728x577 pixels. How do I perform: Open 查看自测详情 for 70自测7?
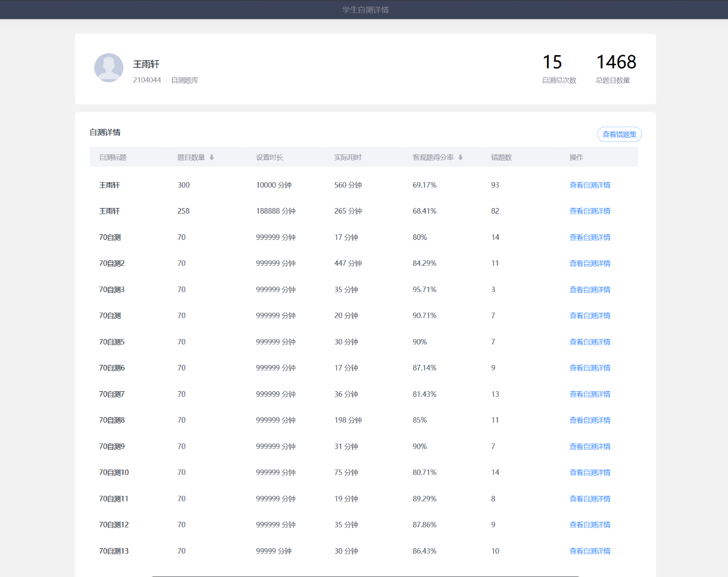coord(590,394)
